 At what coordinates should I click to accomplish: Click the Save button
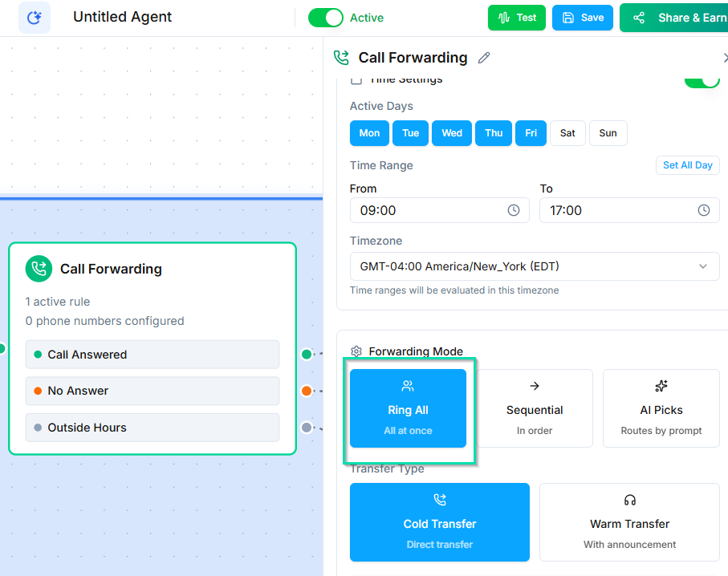(x=583, y=18)
